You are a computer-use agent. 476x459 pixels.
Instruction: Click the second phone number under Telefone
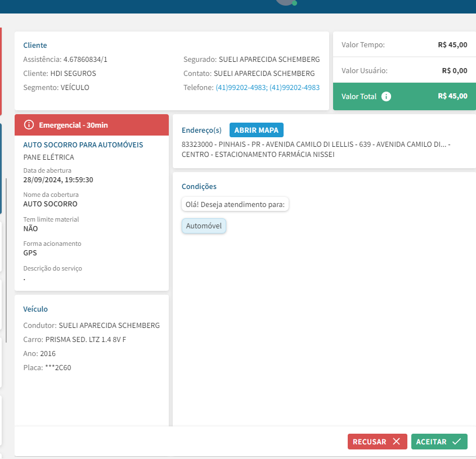pos(294,88)
